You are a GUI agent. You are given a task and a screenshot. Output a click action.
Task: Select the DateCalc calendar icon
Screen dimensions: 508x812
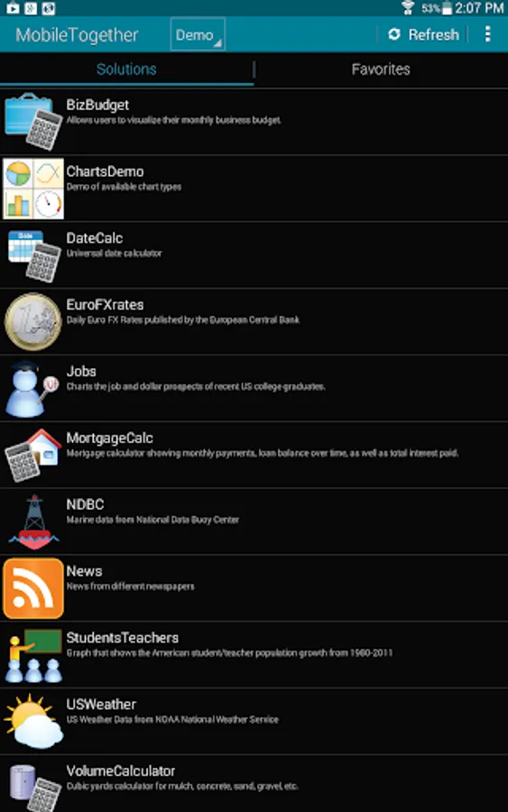coord(33,255)
